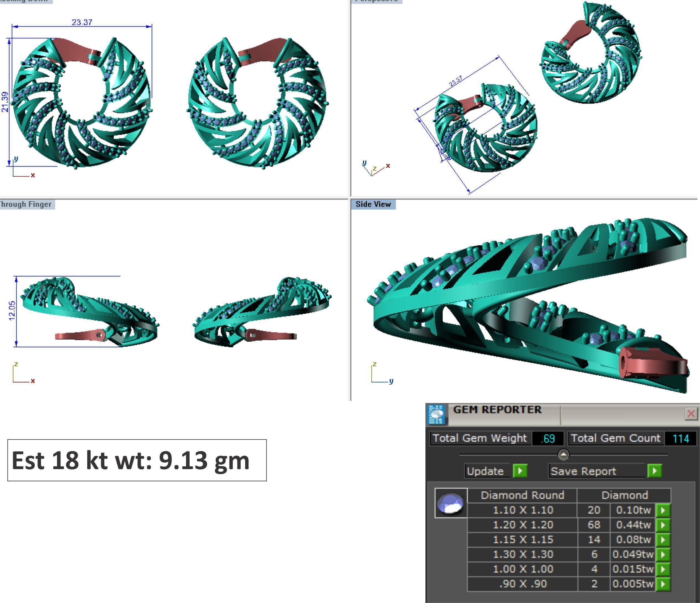Click the Est 18 kt wt: 9.13 gm text box

(x=137, y=460)
